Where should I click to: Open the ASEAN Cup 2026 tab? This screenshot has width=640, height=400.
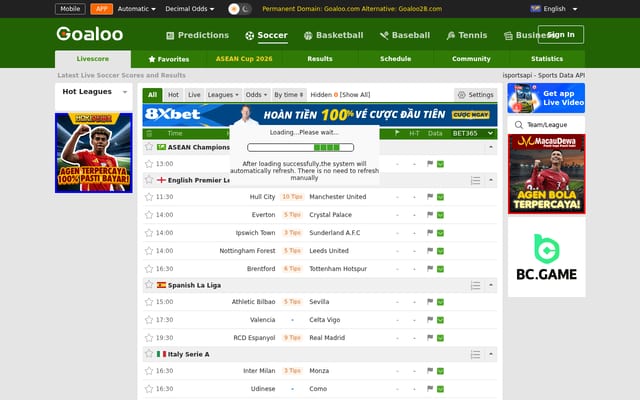[x=244, y=59]
